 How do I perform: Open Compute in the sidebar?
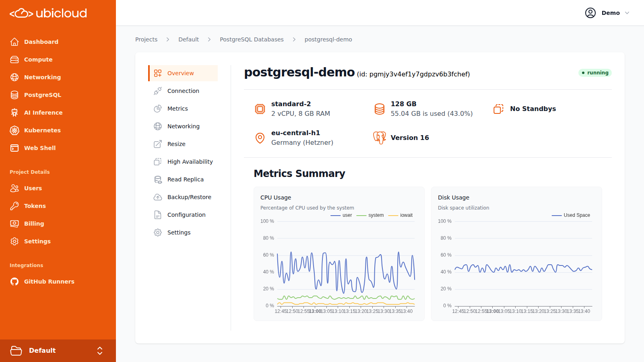[x=58, y=60]
